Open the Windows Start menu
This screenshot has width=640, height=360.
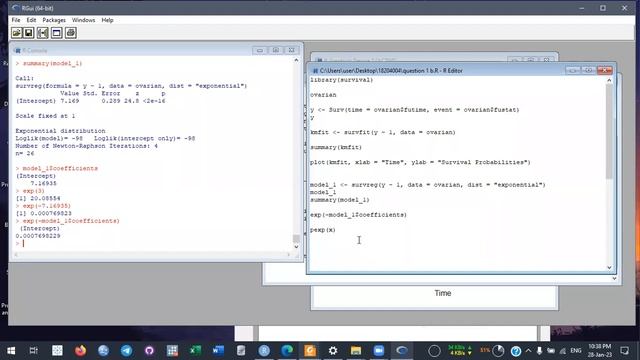[11, 351]
